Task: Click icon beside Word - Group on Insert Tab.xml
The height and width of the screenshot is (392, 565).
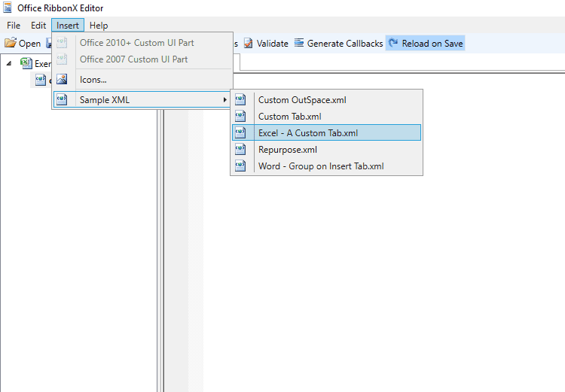Action: coord(240,166)
